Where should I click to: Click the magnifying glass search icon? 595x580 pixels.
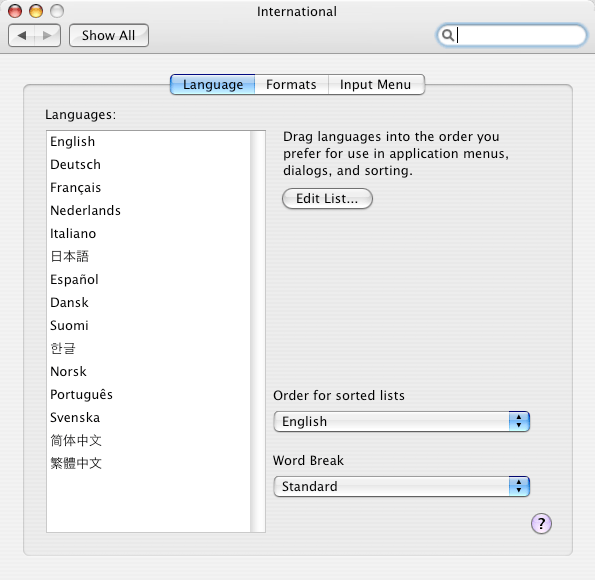coord(448,35)
